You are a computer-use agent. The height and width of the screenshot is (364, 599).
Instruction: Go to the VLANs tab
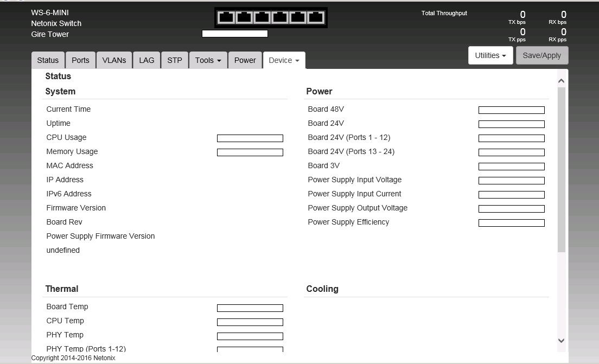coord(114,60)
